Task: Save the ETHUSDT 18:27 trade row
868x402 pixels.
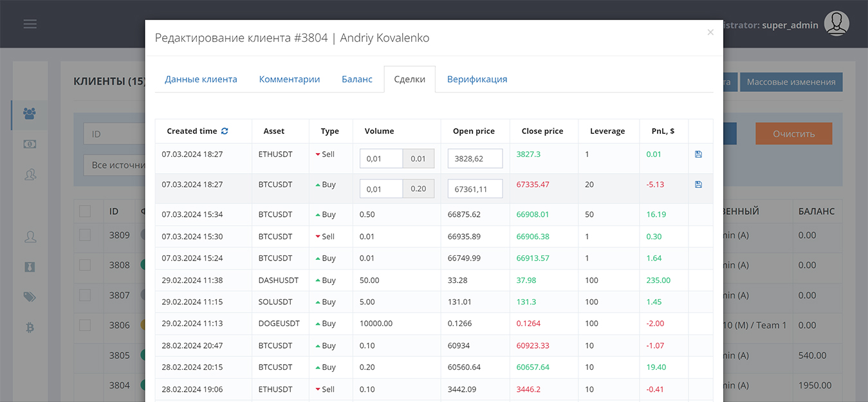Action: pyautogui.click(x=699, y=154)
